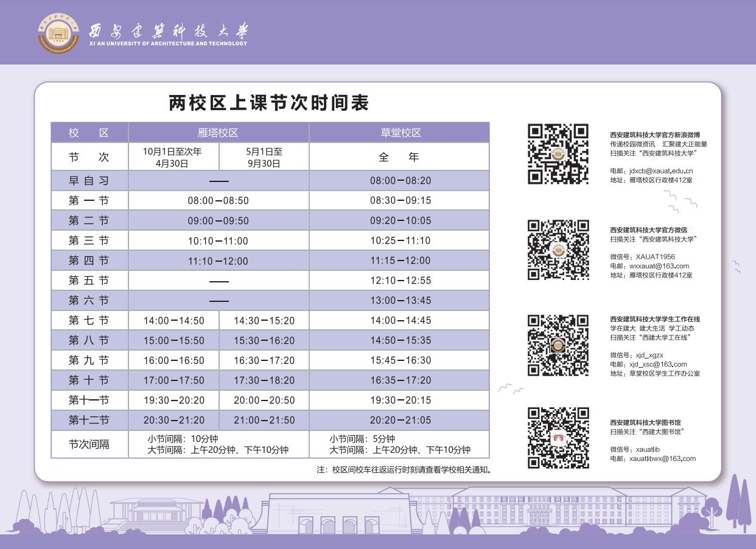Click the library QR code
Viewport: 756px width, 549px height.
[x=558, y=438]
